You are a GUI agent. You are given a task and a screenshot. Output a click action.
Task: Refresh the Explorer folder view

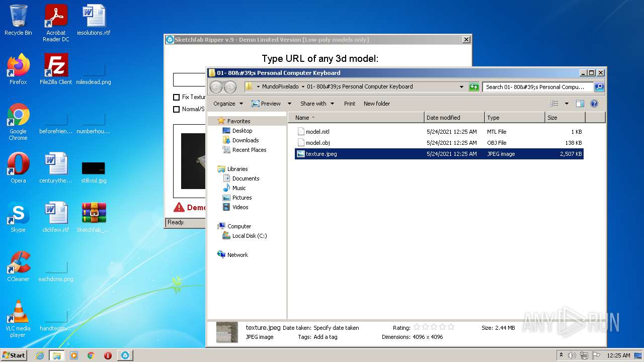tap(474, 87)
